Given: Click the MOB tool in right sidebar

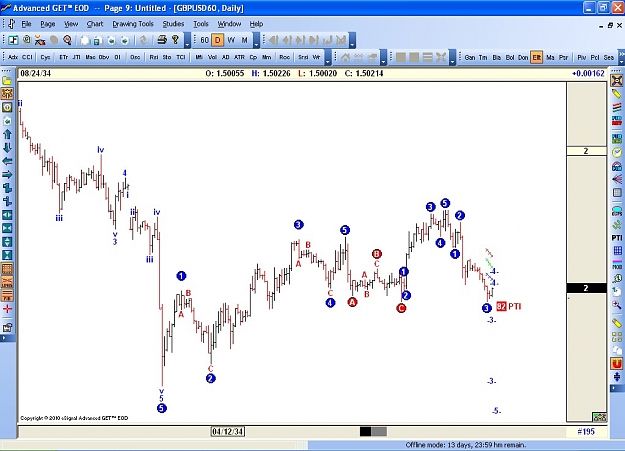Looking at the screenshot, I should 617,265.
